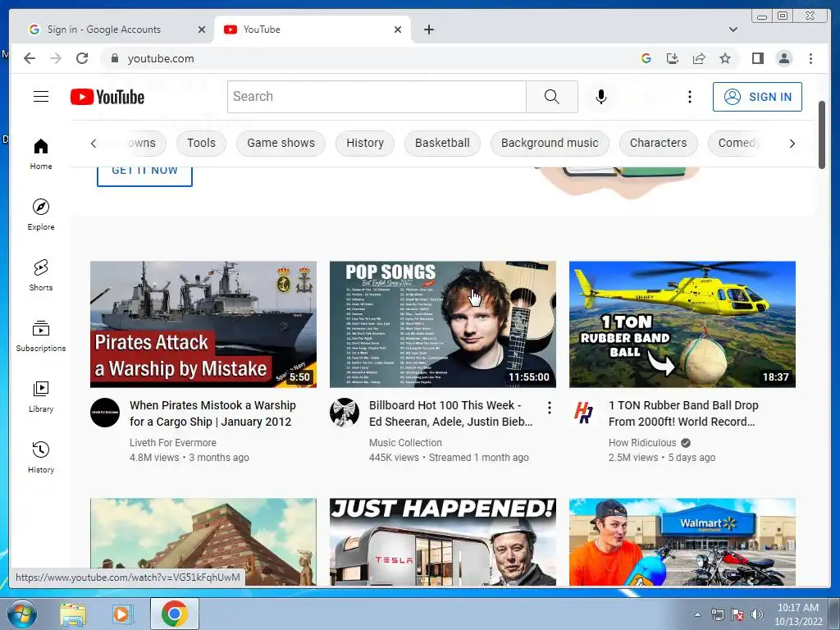Show hidden system tray icons
Screen dimensions: 840x630
[x=697, y=614]
